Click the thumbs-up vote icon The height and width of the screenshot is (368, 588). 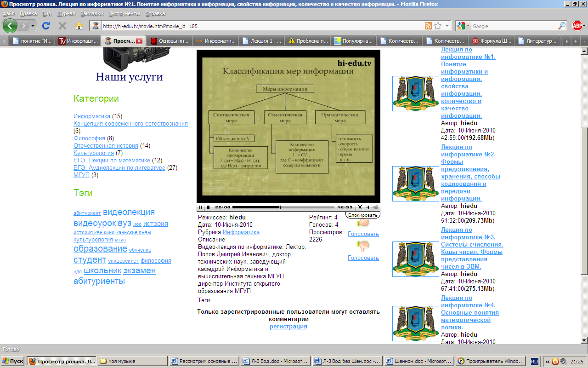coord(363,223)
